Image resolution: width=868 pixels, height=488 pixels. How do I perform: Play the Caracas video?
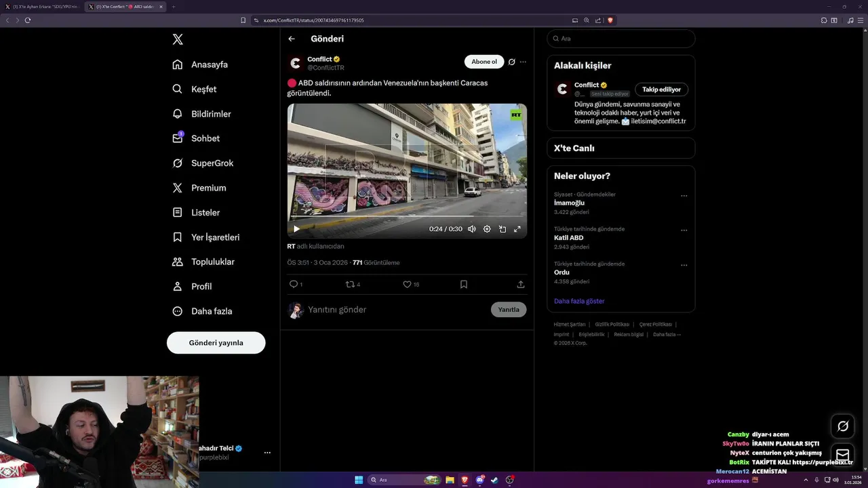pyautogui.click(x=296, y=229)
